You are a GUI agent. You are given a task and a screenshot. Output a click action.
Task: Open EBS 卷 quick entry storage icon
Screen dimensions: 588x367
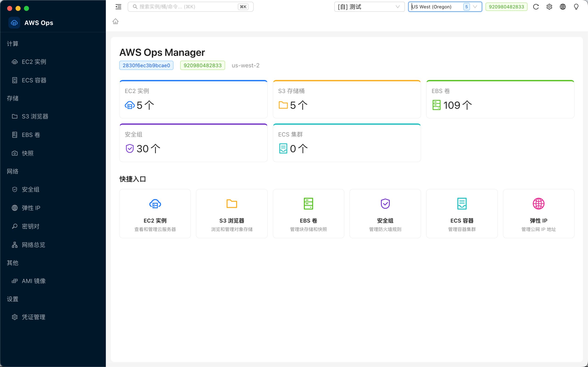coord(308,204)
